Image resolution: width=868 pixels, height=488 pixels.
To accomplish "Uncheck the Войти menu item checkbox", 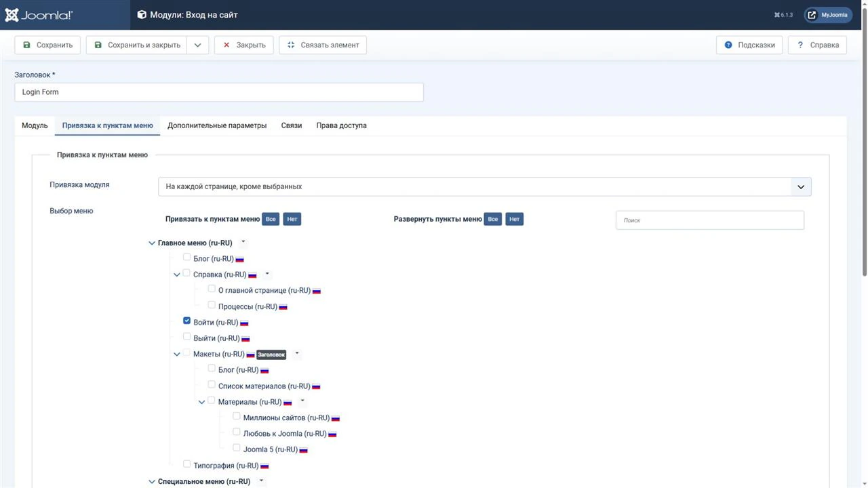I will click(x=187, y=321).
